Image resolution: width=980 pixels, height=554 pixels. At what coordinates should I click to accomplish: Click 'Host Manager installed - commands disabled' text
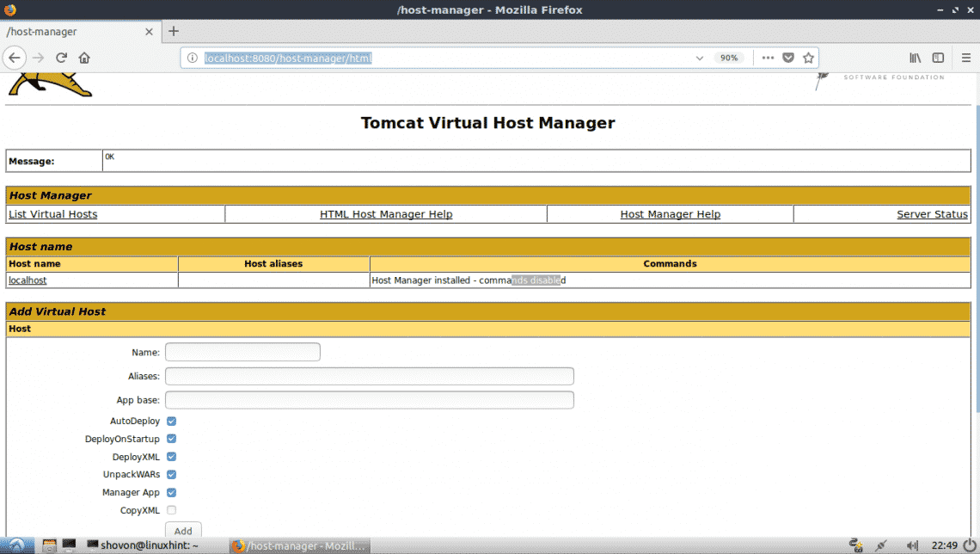(x=469, y=280)
